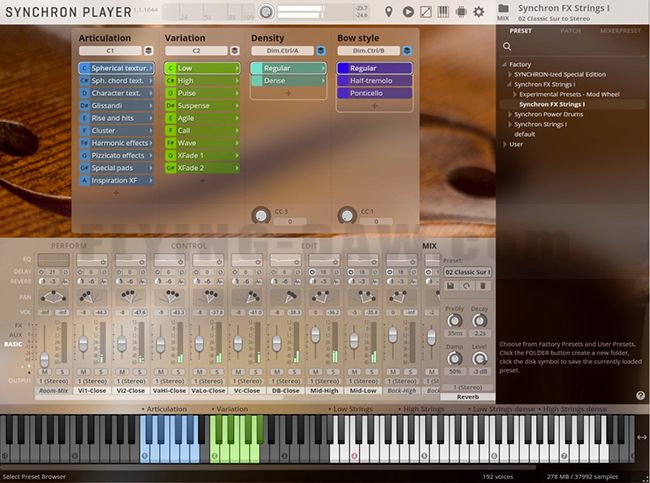Screen dimensions: 650x483
Task: Click the controller icon beside Variation C2
Action: [x=235, y=51]
